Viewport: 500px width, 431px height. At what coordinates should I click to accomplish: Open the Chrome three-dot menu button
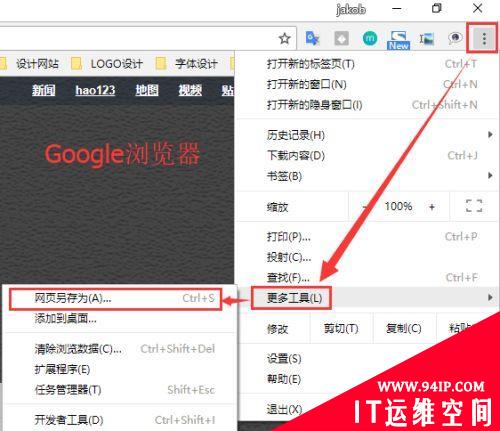484,39
